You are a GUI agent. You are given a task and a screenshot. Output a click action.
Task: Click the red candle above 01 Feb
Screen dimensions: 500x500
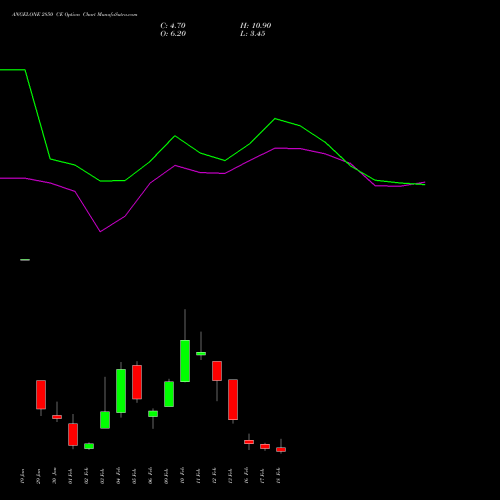click(x=73, y=434)
